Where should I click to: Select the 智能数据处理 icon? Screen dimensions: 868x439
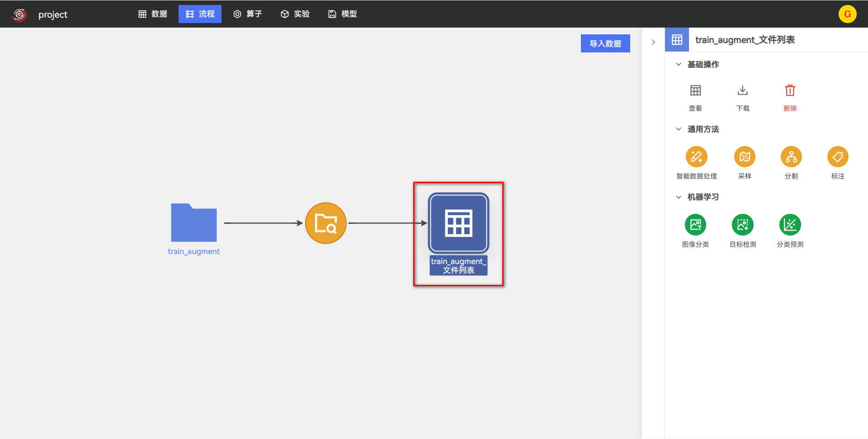(x=697, y=157)
